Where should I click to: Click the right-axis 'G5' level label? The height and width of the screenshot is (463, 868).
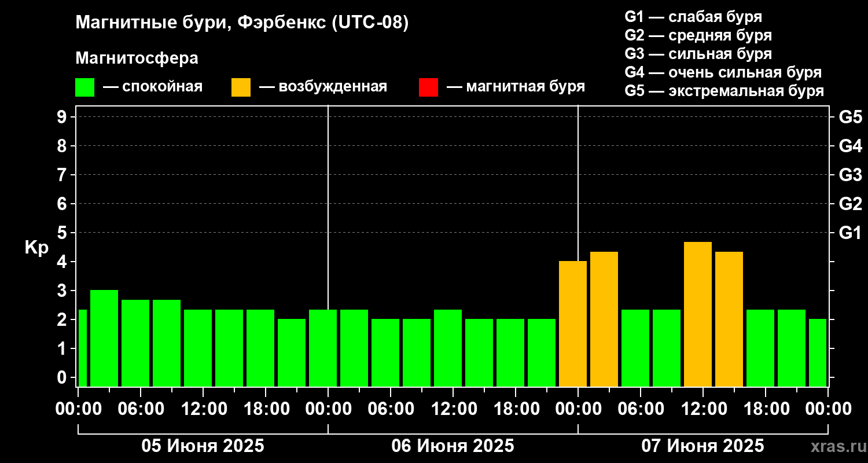click(x=851, y=117)
